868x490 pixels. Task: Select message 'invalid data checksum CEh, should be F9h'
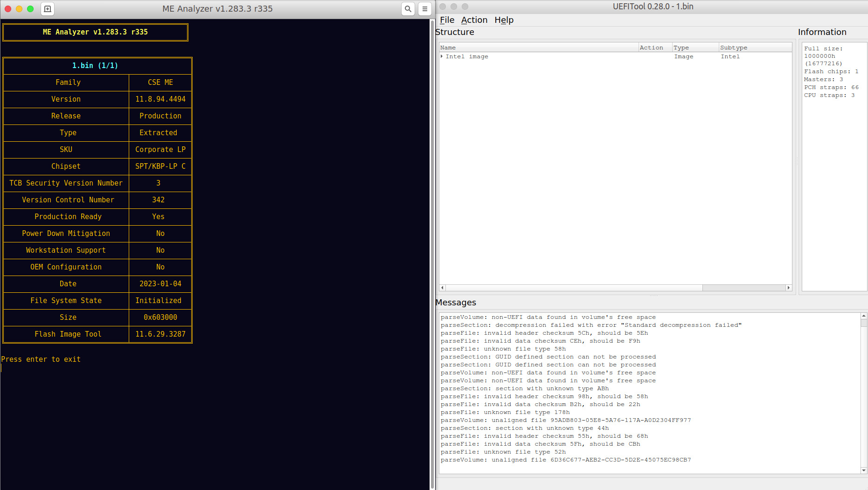540,341
